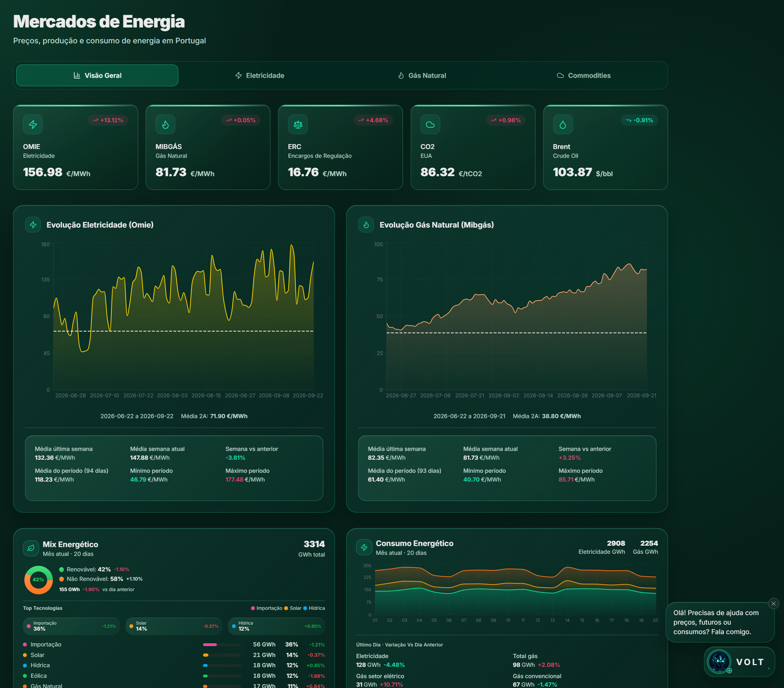Open the Gás Natural tab
This screenshot has height=688, width=784.
tap(422, 75)
